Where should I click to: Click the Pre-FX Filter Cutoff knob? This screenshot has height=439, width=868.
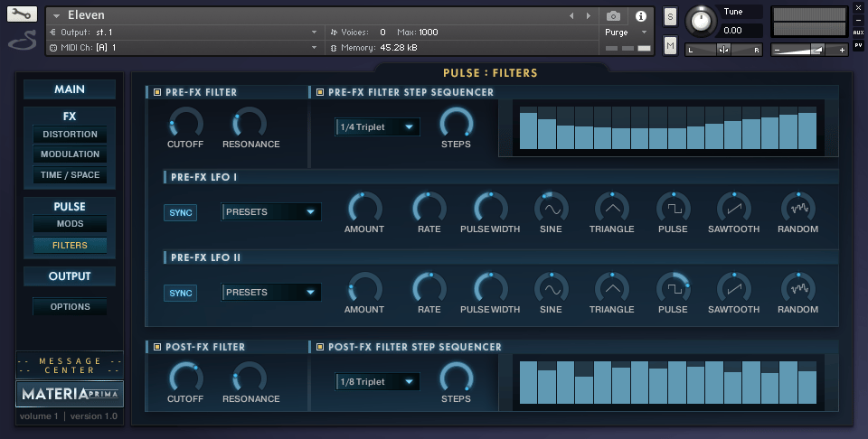click(x=186, y=123)
